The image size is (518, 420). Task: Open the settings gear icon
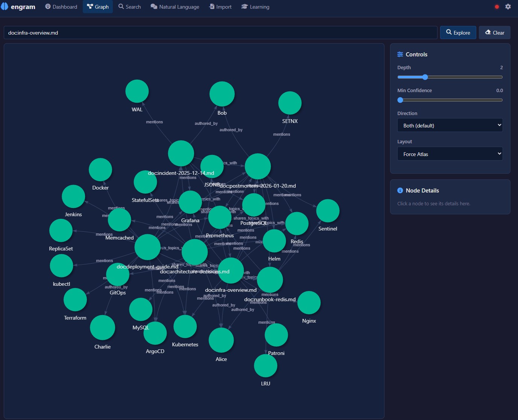(x=508, y=6)
